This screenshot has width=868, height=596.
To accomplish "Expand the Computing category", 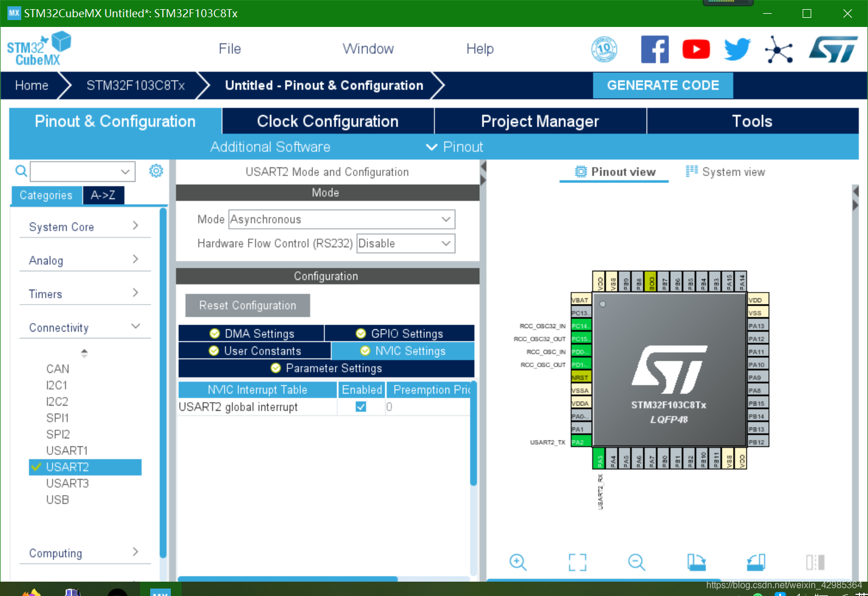I will (85, 553).
